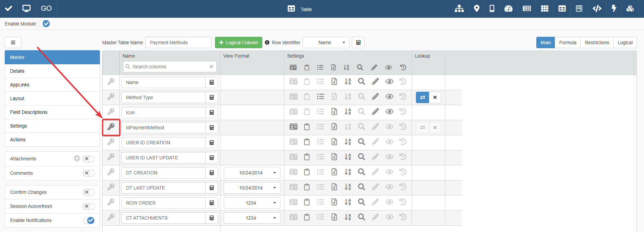
Task: Toggle the Enable Module switch
Action: tap(44, 24)
